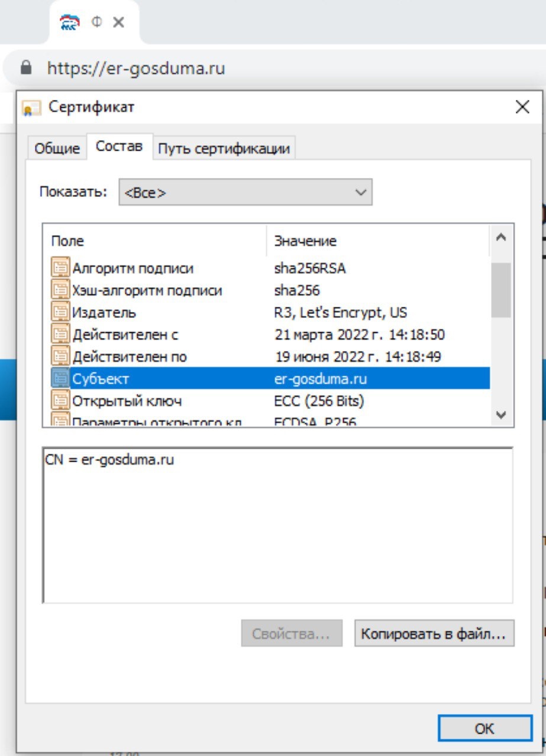Click icon beside Субъект field

pos(60,379)
